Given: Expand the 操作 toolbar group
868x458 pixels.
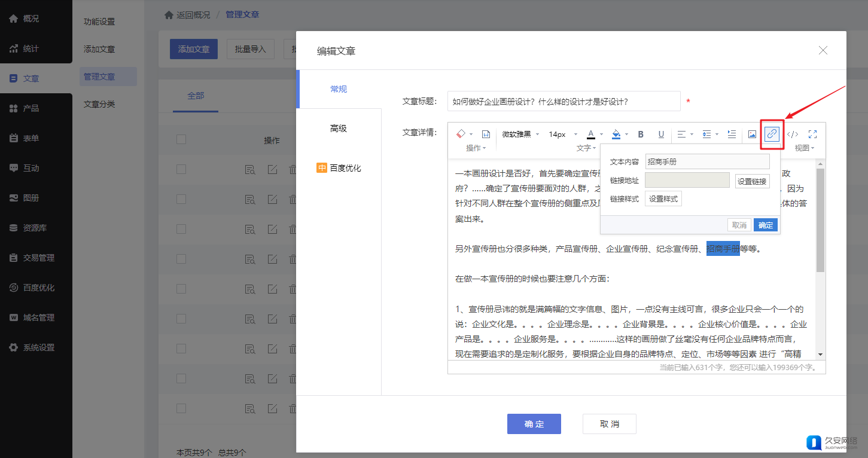Looking at the screenshot, I should (x=476, y=148).
